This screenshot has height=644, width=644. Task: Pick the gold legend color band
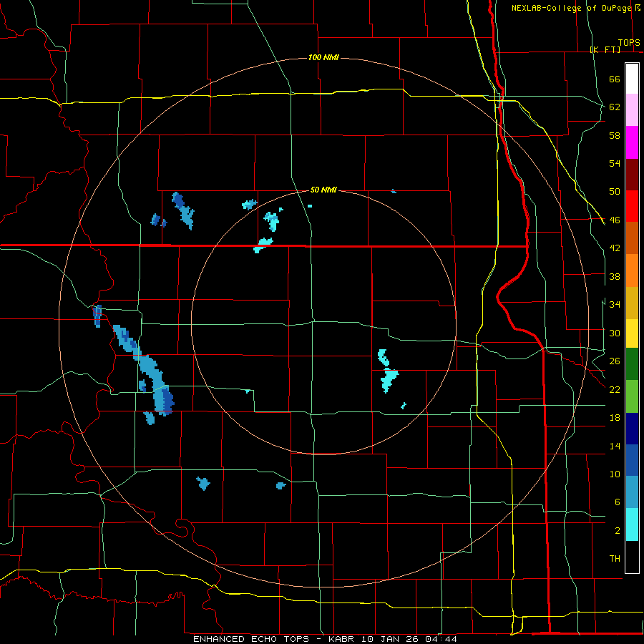[632, 303]
